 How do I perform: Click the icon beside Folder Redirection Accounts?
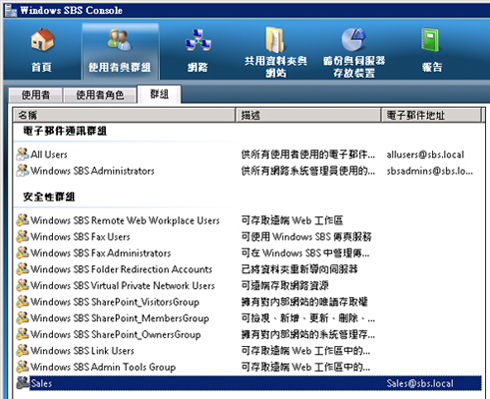tap(23, 269)
